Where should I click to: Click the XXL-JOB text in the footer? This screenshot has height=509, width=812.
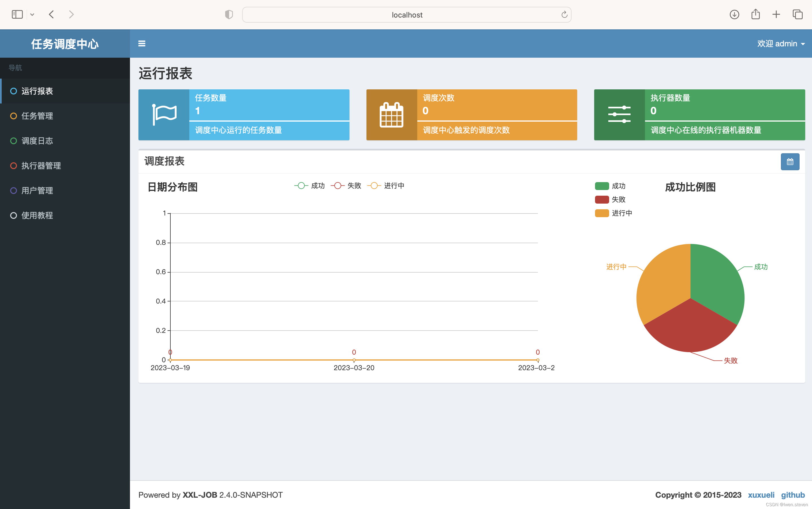click(x=200, y=495)
